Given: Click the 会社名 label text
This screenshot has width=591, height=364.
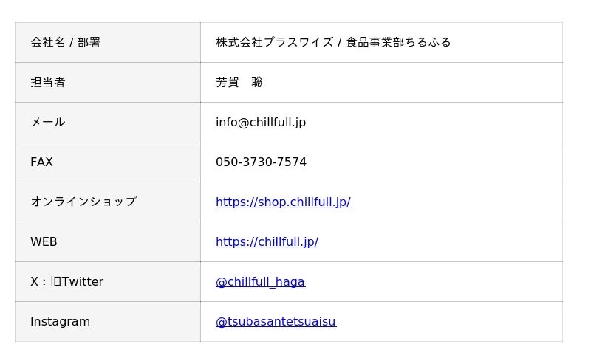Looking at the screenshot, I should [x=48, y=42].
